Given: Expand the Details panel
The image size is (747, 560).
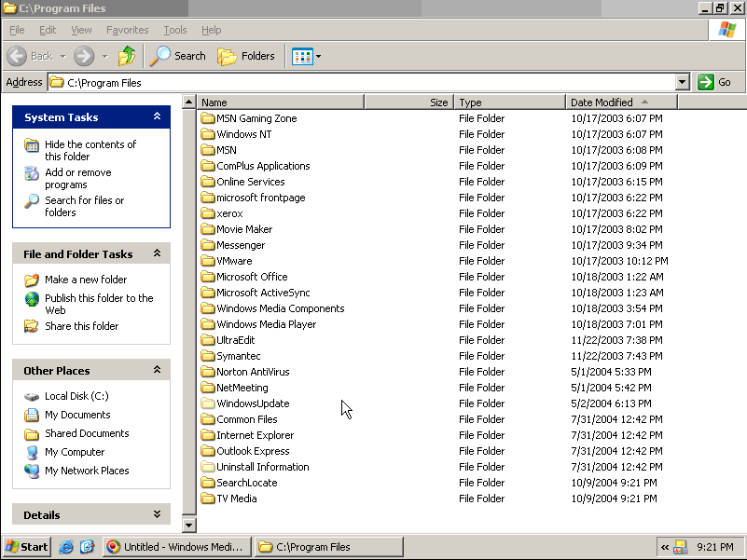Looking at the screenshot, I should coord(157,514).
